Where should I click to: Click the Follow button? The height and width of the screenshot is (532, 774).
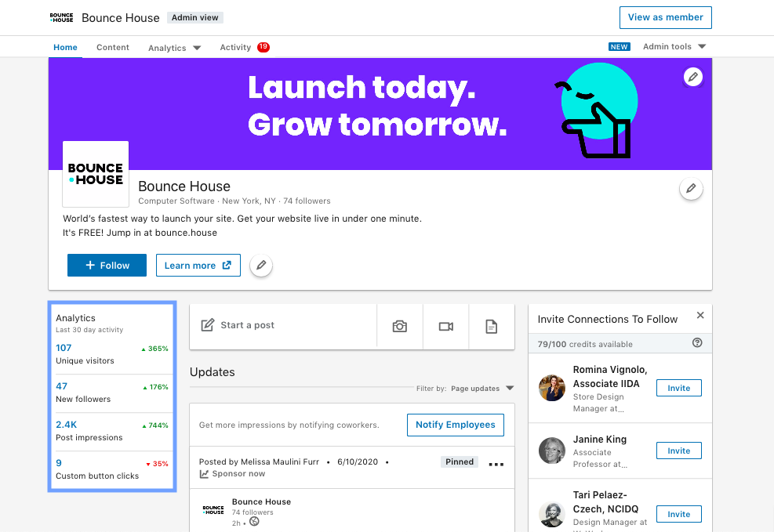click(107, 266)
